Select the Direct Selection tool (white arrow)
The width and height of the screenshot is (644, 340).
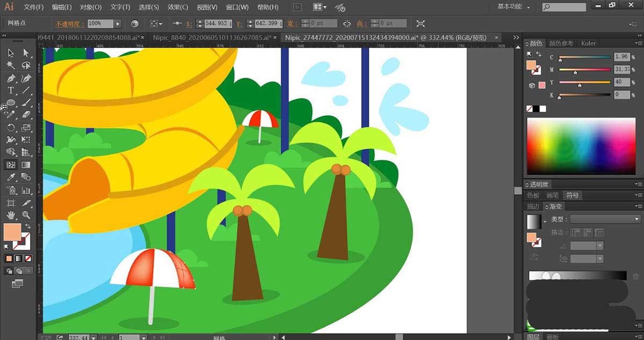pyautogui.click(x=26, y=53)
